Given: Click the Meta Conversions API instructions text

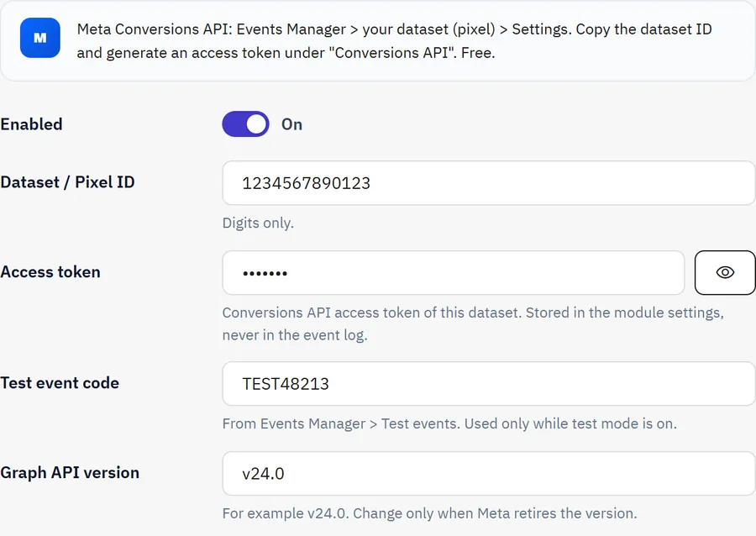Looking at the screenshot, I should pyautogui.click(x=395, y=40).
